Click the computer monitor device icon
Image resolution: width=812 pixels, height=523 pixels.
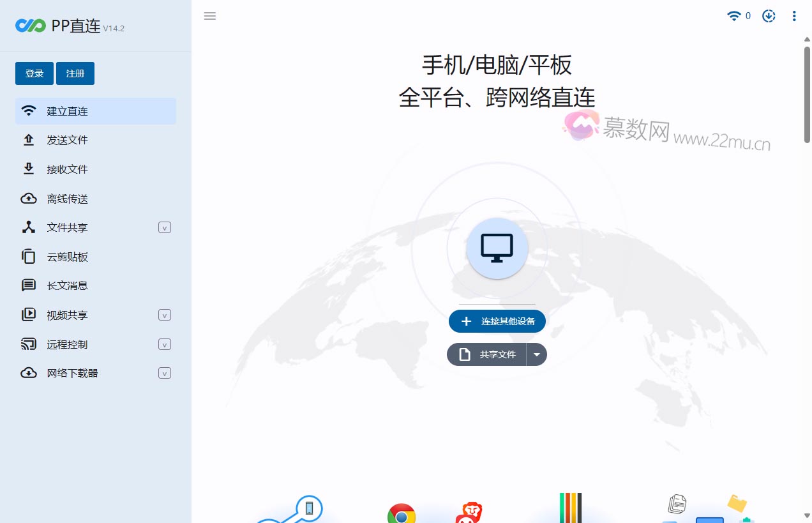[x=497, y=248]
